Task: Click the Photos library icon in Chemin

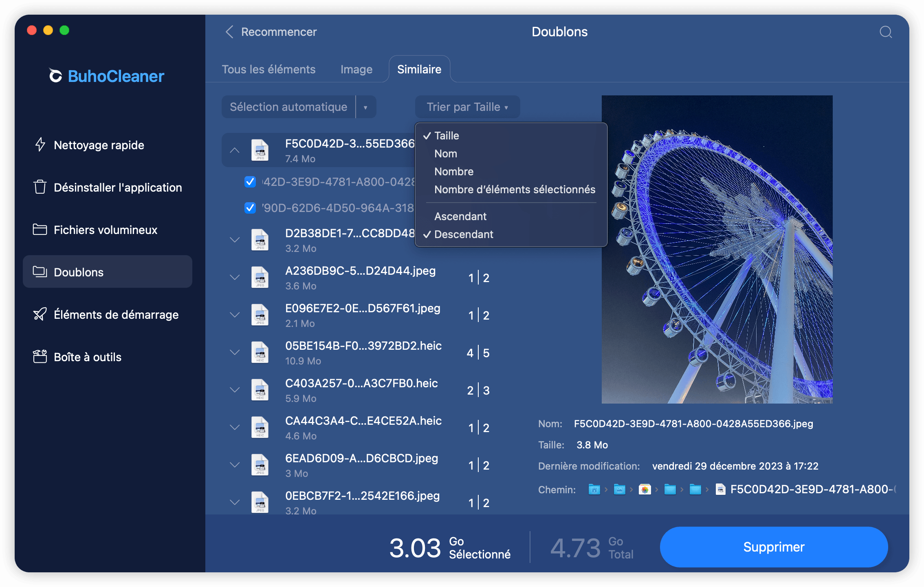Action: 645,489
